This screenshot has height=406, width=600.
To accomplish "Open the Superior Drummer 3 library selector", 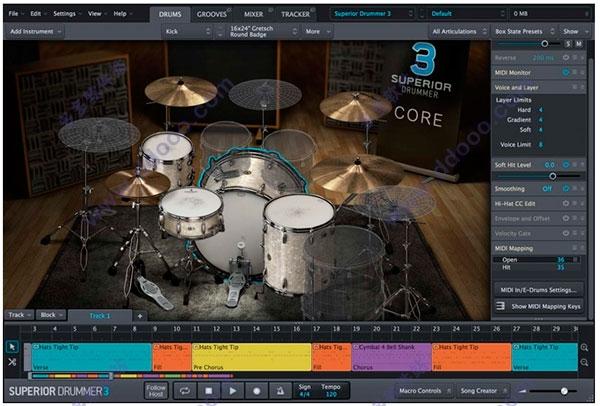I will pyautogui.click(x=373, y=14).
